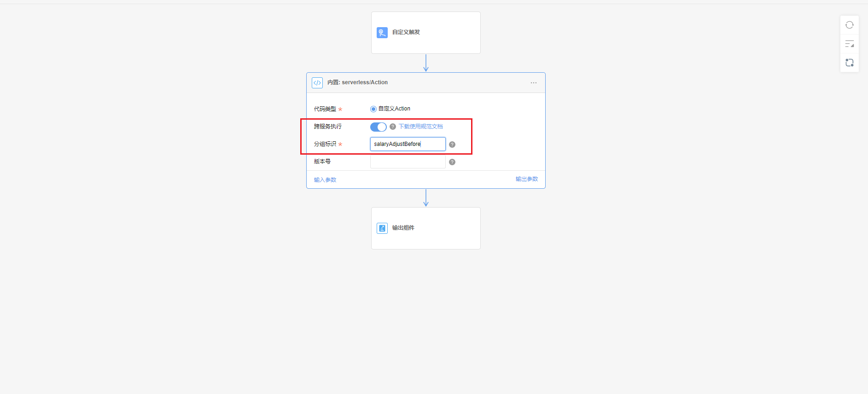Screen dimensions: 868x394
Task: Click the 版本号 label
Action: 322,162
